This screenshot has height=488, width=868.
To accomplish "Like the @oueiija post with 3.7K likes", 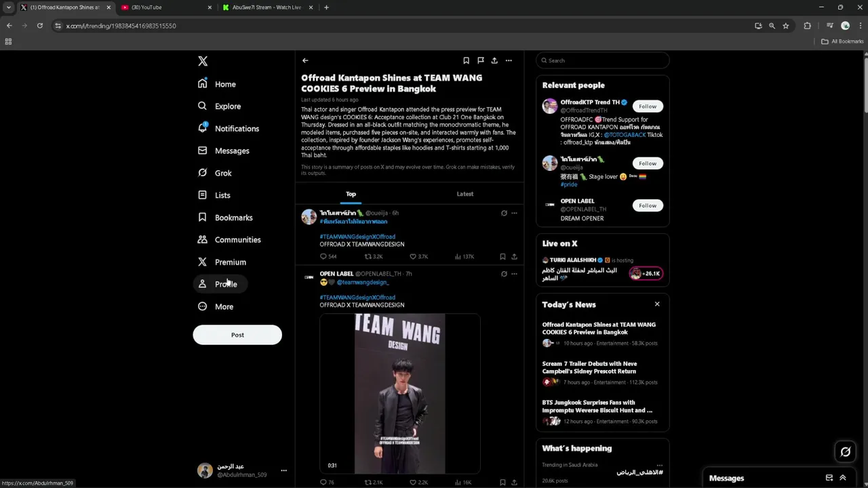I will (418, 257).
